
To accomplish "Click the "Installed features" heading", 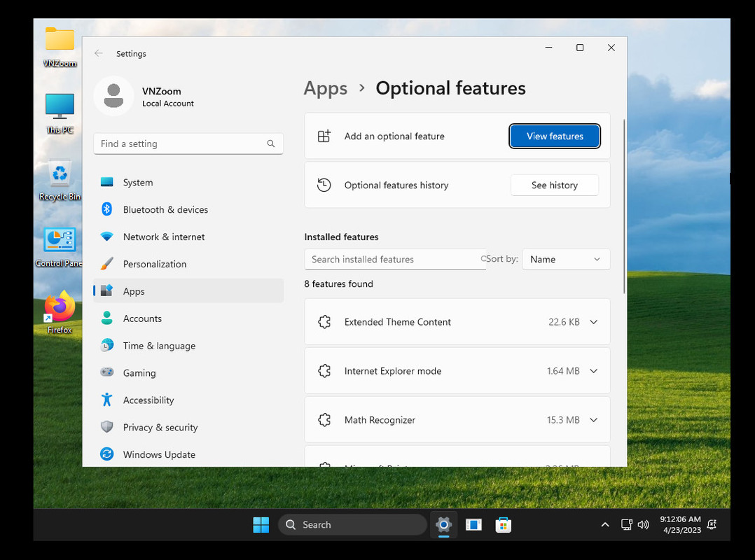I will click(341, 237).
